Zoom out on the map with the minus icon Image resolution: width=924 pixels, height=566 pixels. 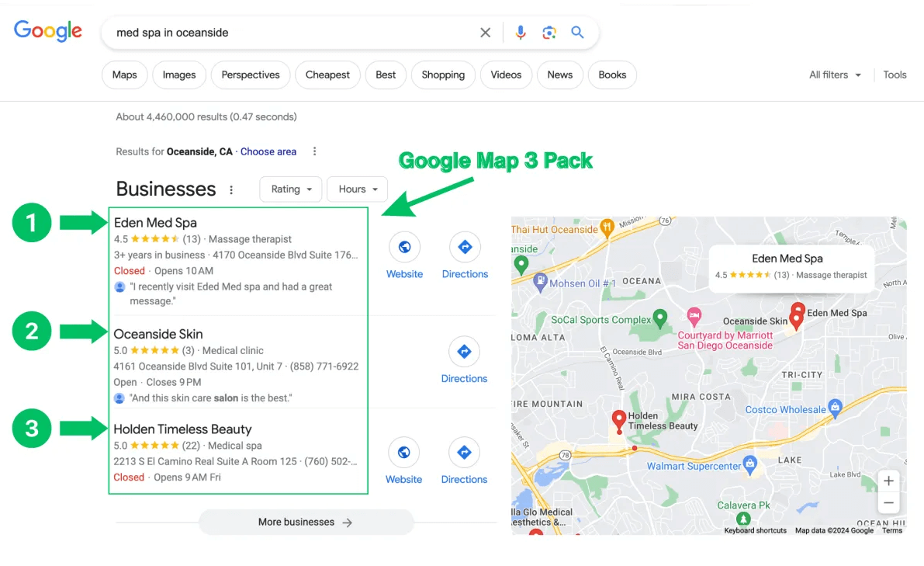point(889,502)
